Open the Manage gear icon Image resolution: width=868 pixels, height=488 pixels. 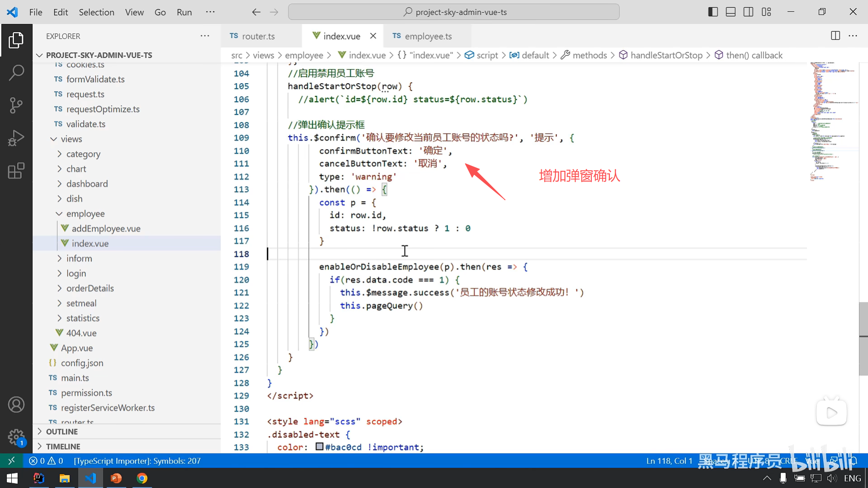pos(16,437)
